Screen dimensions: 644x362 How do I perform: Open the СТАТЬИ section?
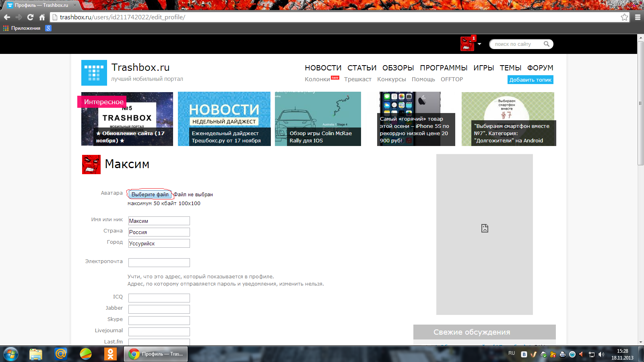[x=362, y=68]
